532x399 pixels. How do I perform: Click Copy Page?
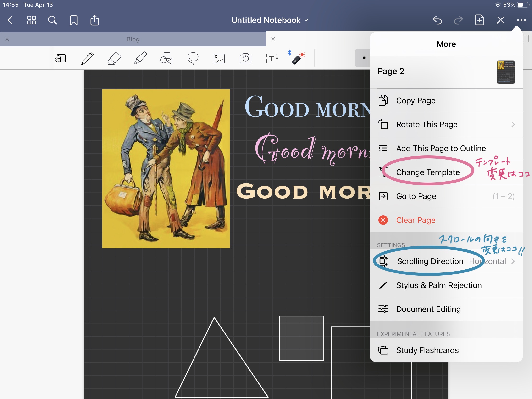click(416, 100)
